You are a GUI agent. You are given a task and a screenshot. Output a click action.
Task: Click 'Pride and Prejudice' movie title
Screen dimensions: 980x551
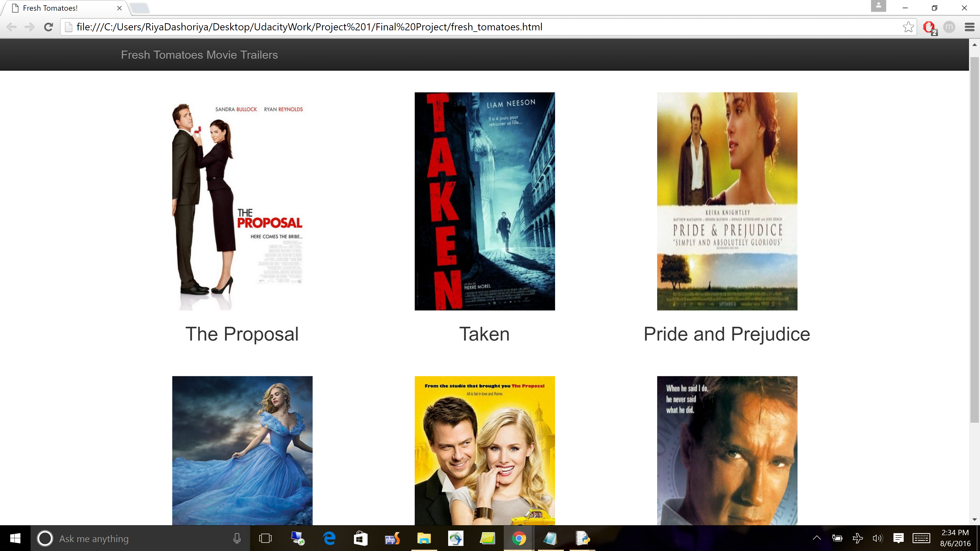pyautogui.click(x=727, y=334)
